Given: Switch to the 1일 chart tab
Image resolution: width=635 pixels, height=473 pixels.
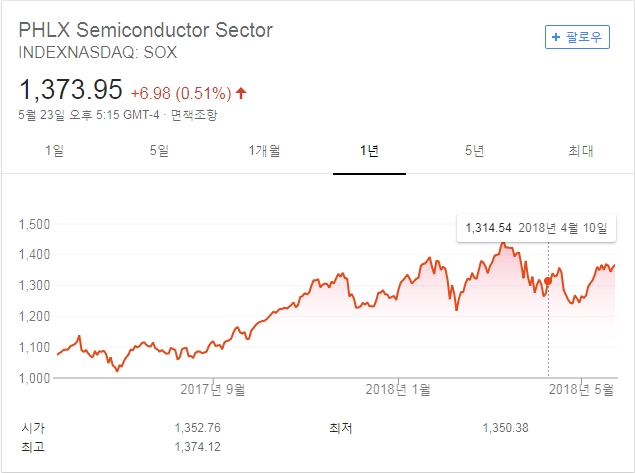Looking at the screenshot, I should [54, 151].
